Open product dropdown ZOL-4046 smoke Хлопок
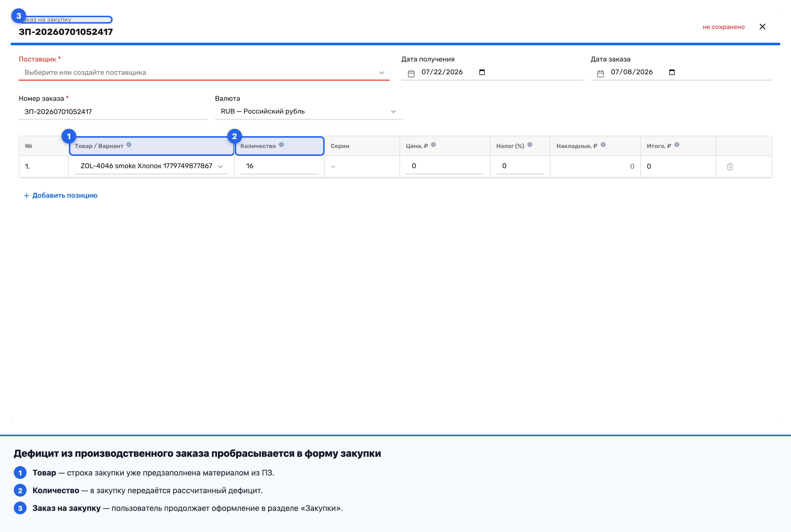 [151, 166]
